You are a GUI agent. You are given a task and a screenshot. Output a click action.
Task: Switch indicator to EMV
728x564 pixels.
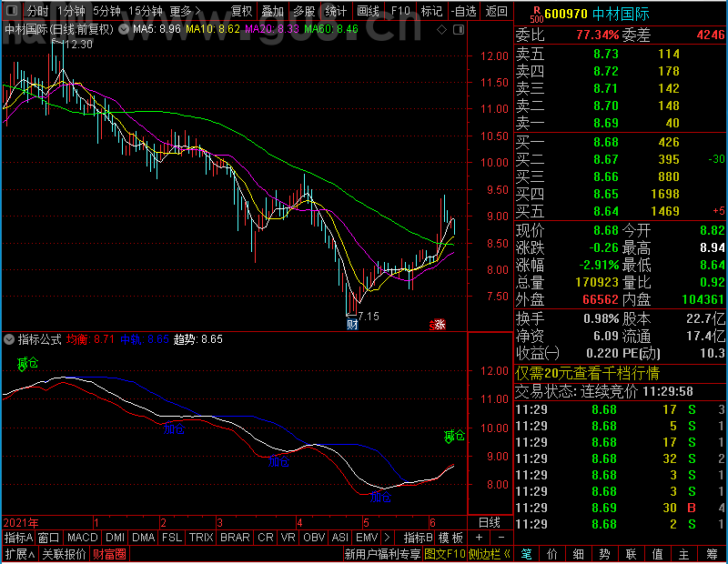pos(367,538)
